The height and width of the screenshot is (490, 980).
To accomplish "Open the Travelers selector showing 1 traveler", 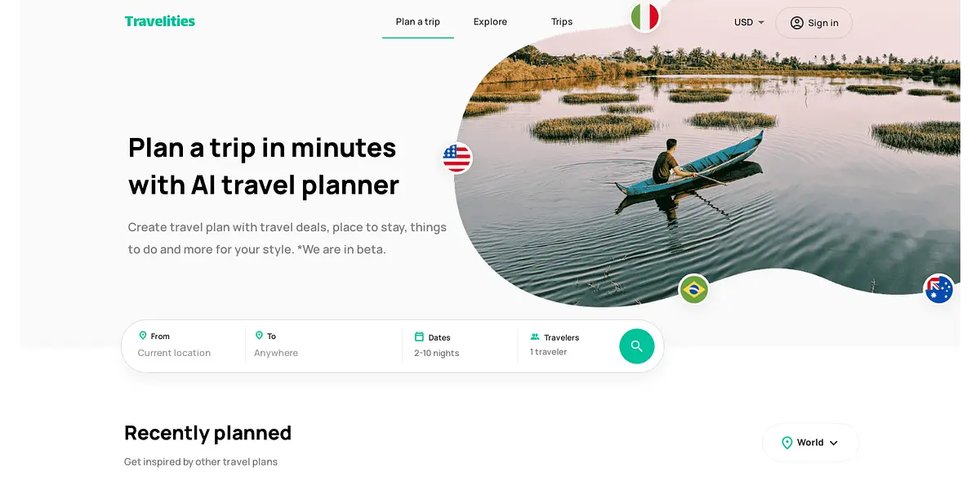I will (x=568, y=345).
